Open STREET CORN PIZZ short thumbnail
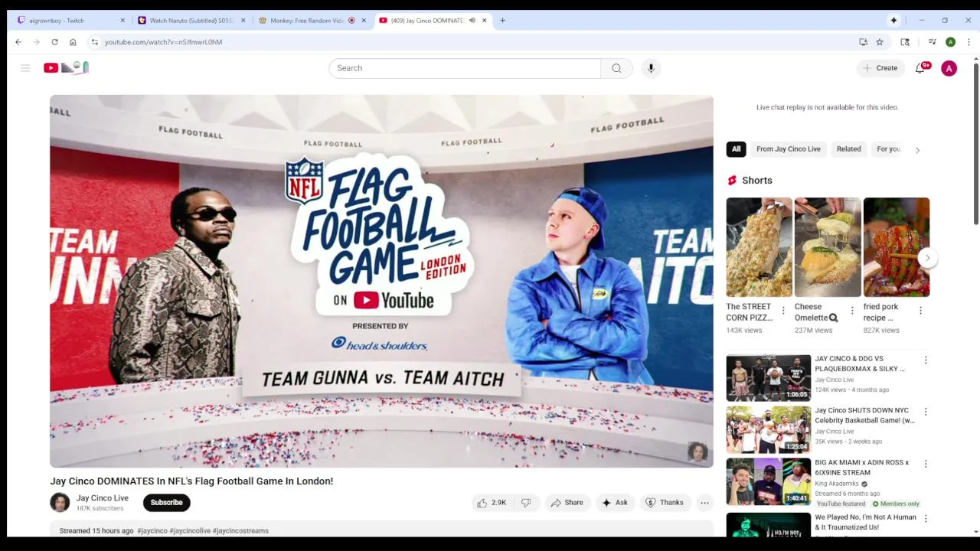 759,247
